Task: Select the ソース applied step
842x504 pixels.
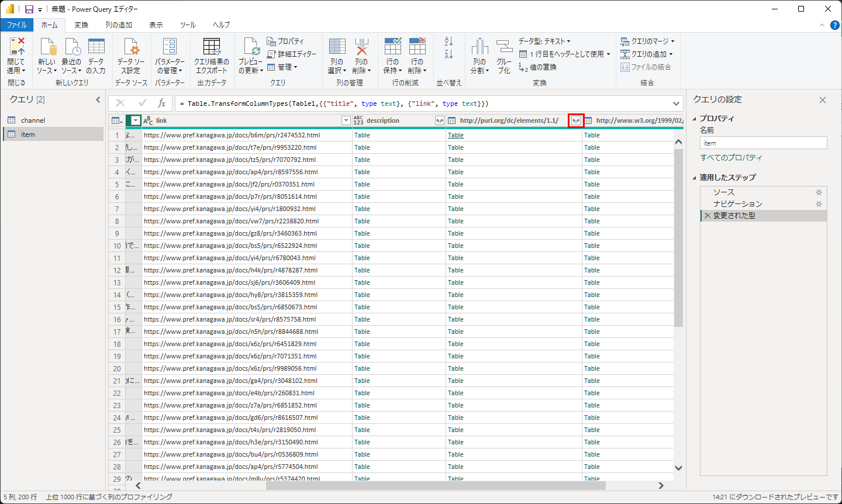Action: [x=764, y=192]
